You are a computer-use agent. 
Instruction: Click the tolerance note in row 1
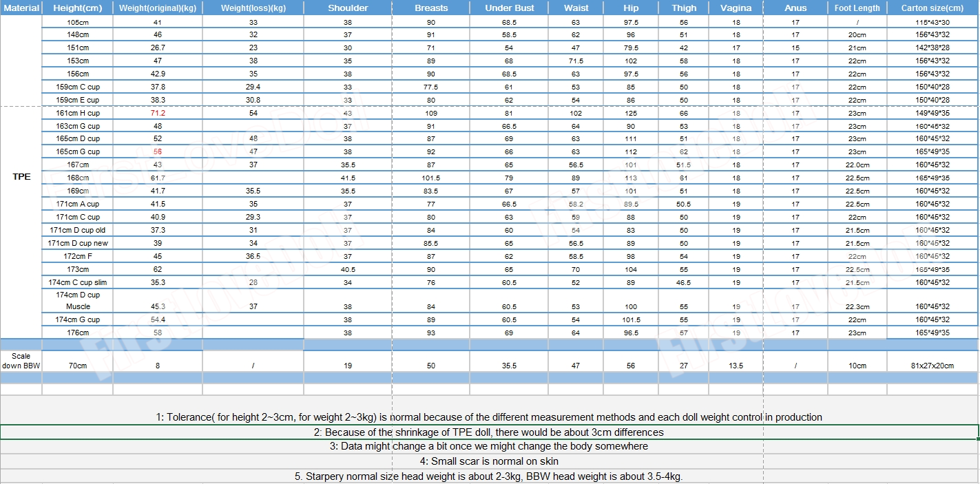pyautogui.click(x=489, y=417)
